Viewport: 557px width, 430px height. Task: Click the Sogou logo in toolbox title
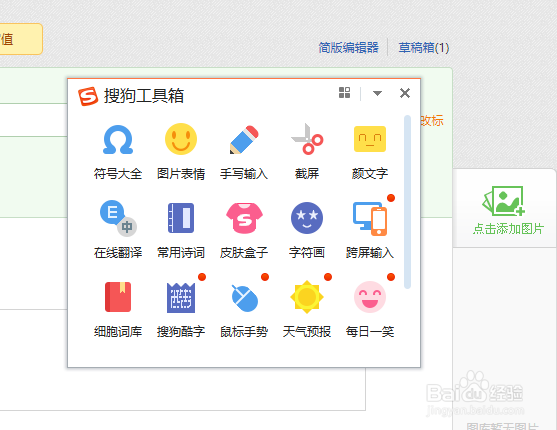pos(88,96)
